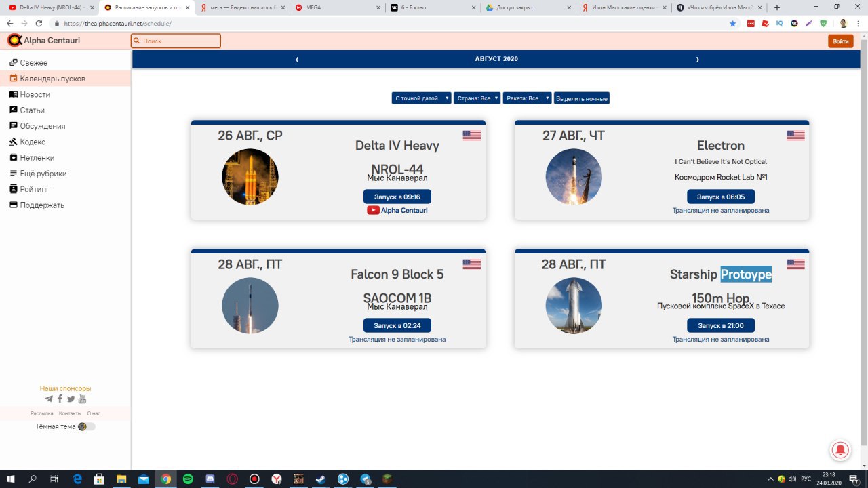Click Запуск в 06:05 button

point(721,197)
